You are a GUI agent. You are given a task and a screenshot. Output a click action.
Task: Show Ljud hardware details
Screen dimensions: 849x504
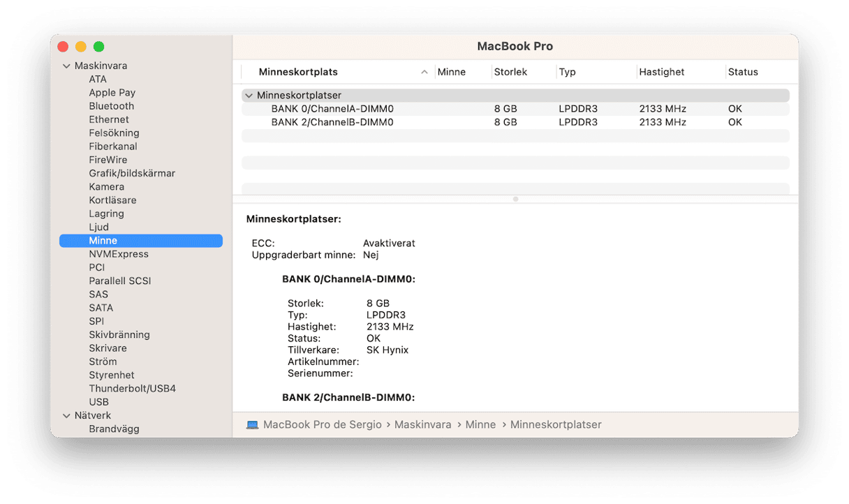point(98,227)
